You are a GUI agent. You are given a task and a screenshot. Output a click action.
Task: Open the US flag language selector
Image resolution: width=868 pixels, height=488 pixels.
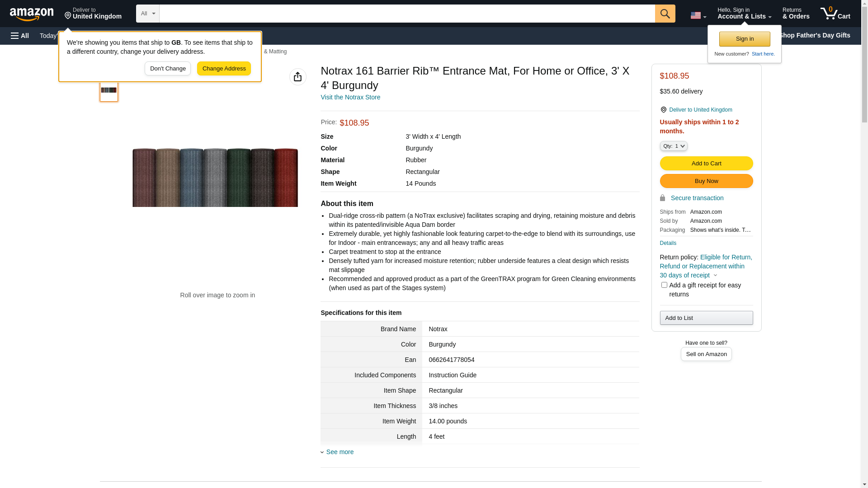698,15
